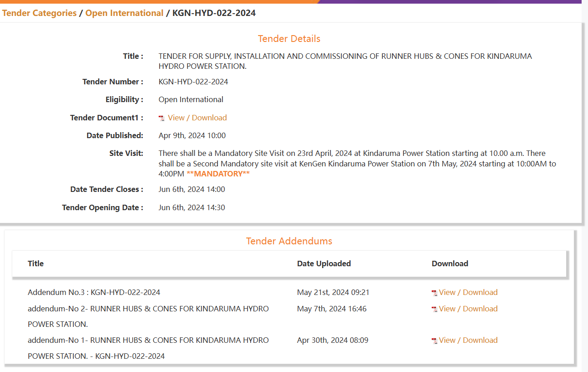Click the Date Uploaded column header
The width and height of the screenshot is (588, 372).
click(x=324, y=263)
